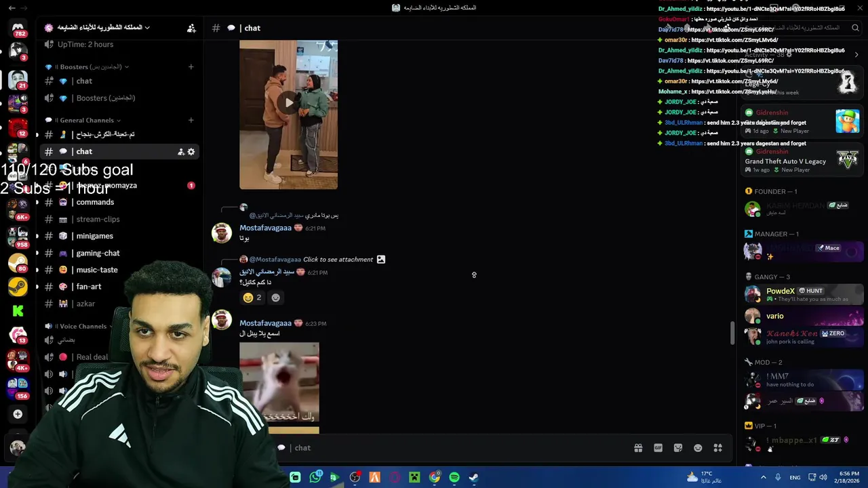Screen dimensions: 868x488
Task: Click the chat message input field
Action: point(448,448)
